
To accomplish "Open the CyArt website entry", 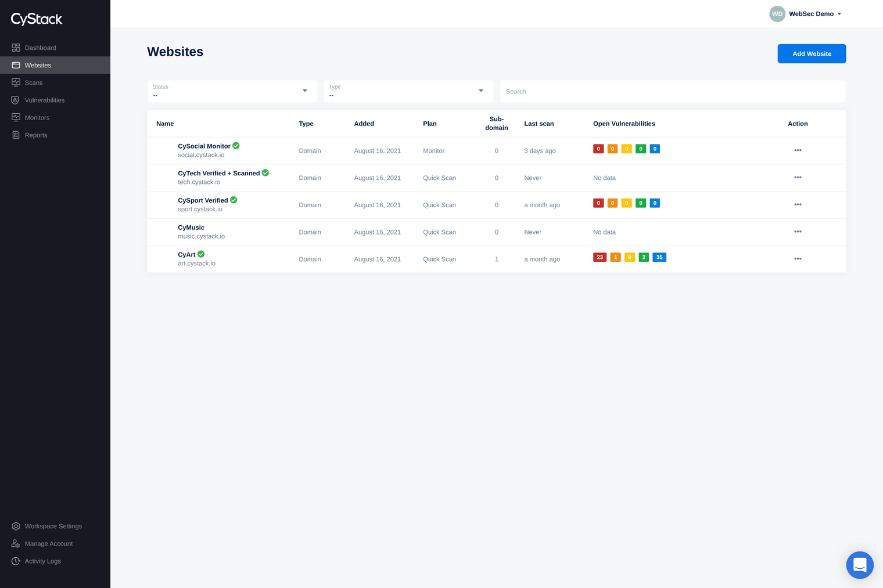I will pyautogui.click(x=186, y=255).
